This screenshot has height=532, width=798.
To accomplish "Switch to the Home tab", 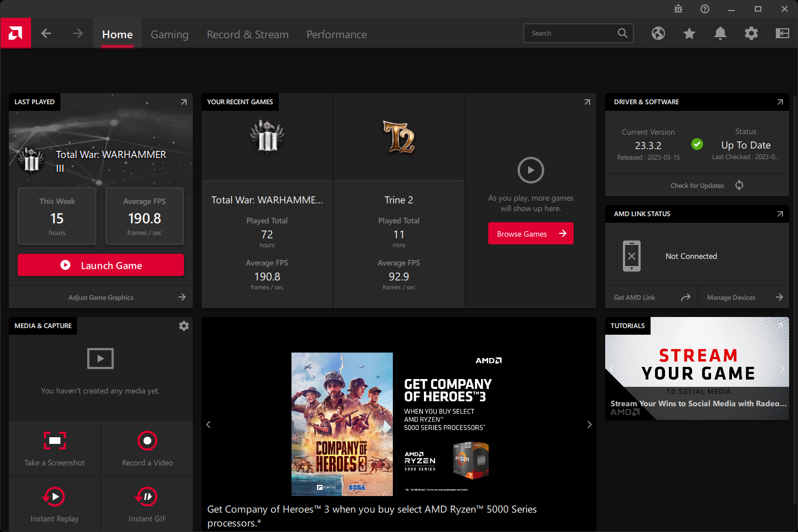I will (117, 34).
